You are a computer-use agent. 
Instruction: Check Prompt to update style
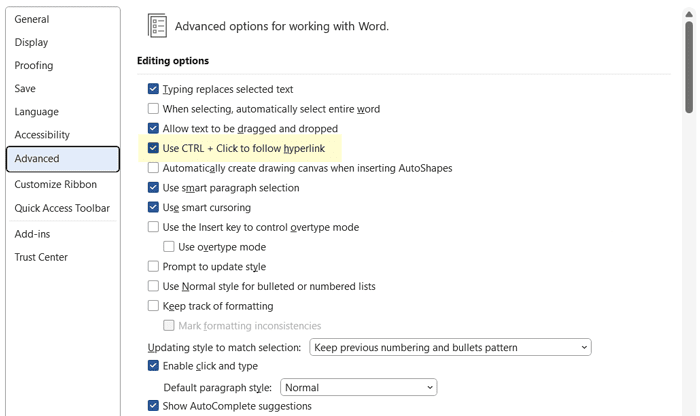[x=153, y=267]
